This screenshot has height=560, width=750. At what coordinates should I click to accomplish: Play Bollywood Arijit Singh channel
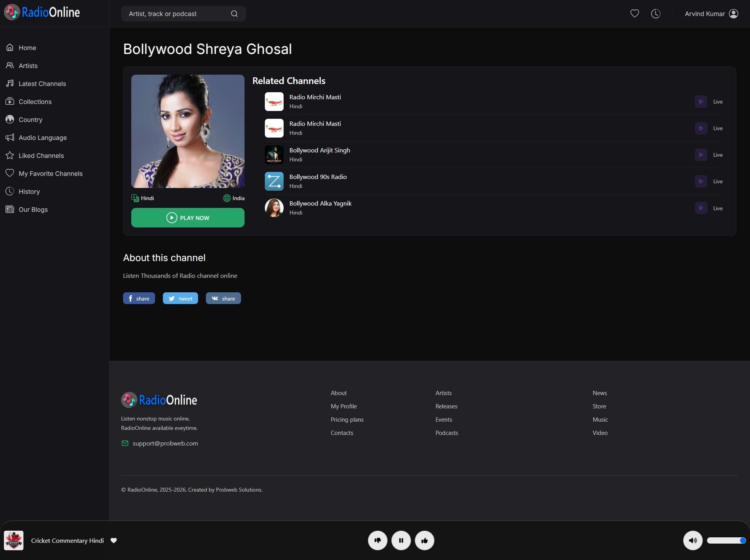click(x=701, y=155)
